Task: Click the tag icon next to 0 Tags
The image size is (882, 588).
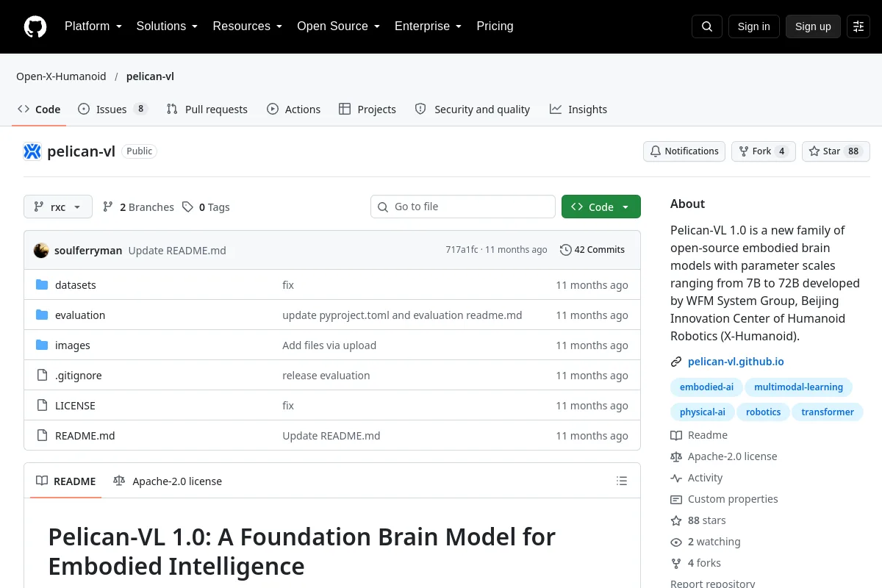Action: click(188, 207)
